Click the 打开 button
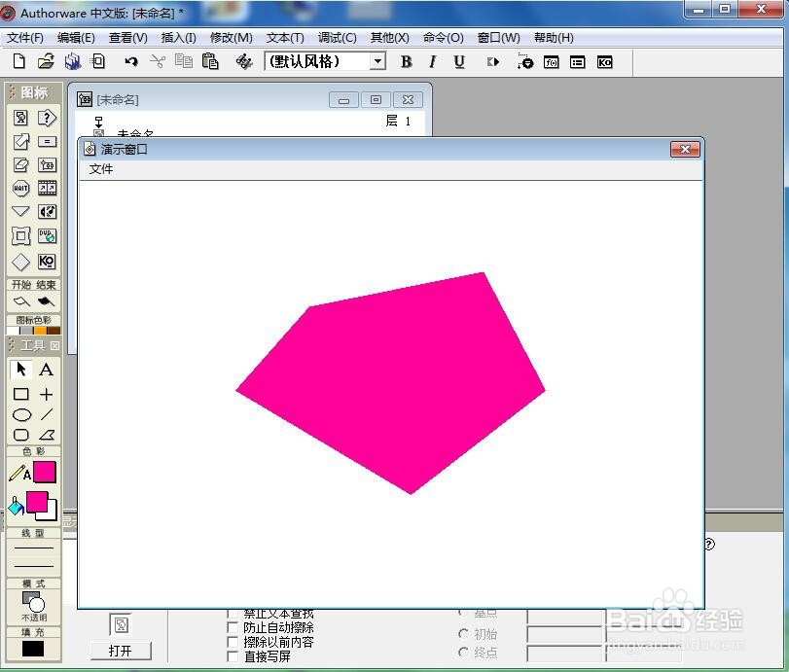This screenshot has width=789, height=672. pyautogui.click(x=121, y=651)
